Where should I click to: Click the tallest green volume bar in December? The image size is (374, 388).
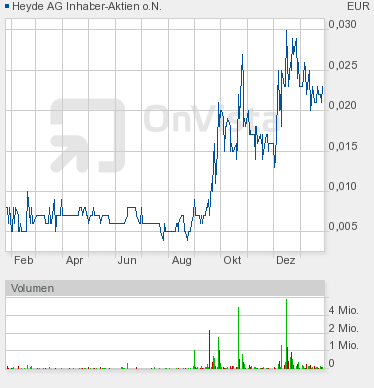(x=286, y=333)
